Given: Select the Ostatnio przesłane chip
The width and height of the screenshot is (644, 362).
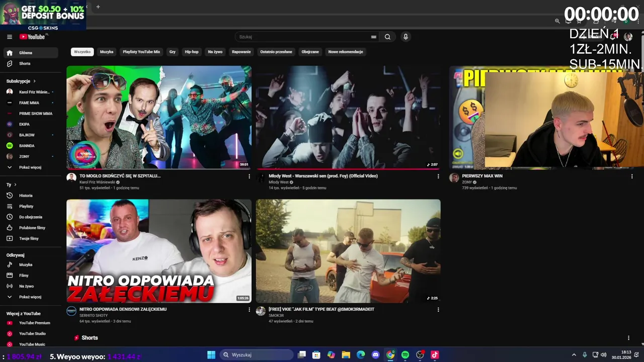Looking at the screenshot, I should 276,52.
